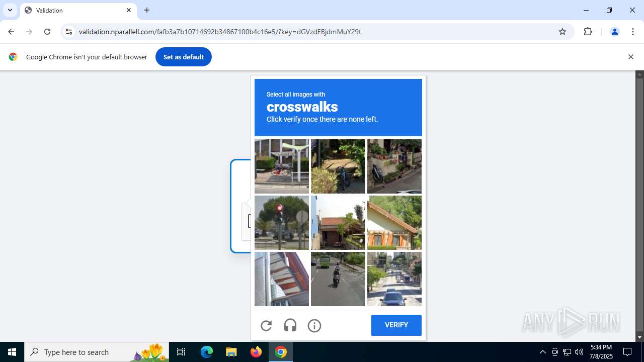Select tile with motorcyclist on road
Screen dimensions: 644x362
(338, 279)
